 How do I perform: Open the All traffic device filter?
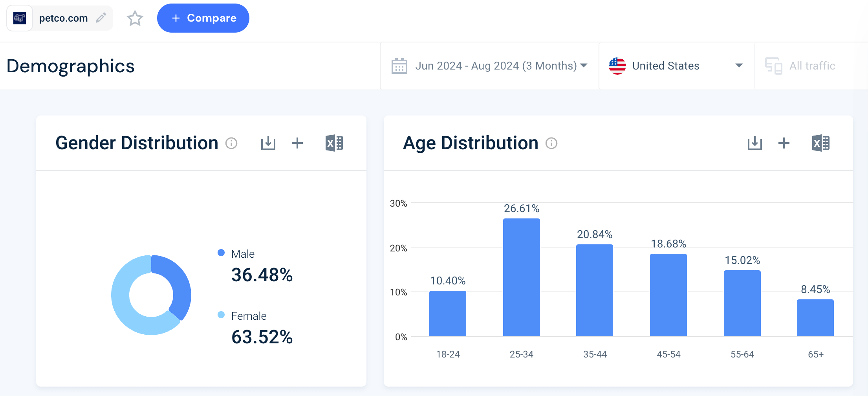point(801,66)
